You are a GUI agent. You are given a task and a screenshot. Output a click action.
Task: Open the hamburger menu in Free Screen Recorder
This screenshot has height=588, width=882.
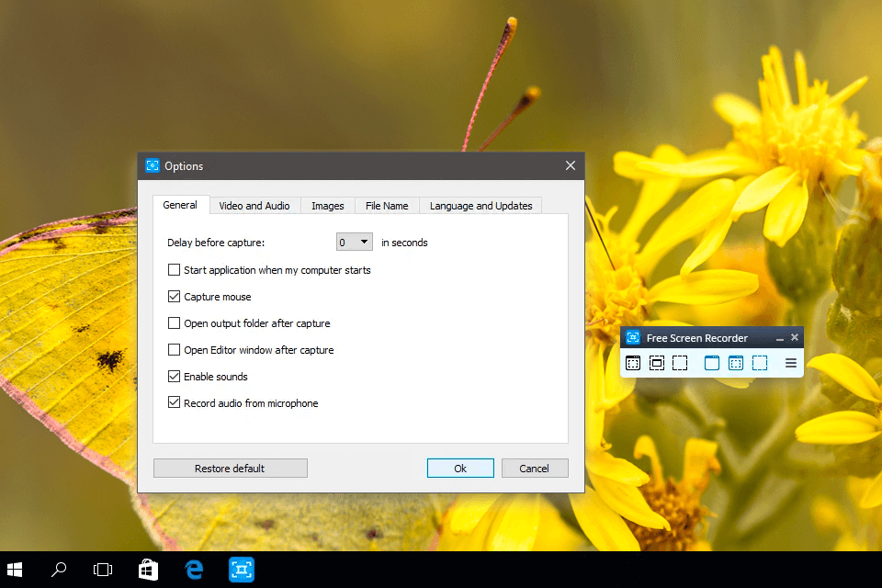(790, 363)
